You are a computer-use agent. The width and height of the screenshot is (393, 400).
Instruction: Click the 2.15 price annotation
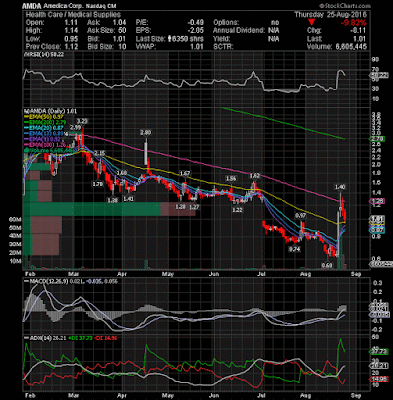coord(99,153)
